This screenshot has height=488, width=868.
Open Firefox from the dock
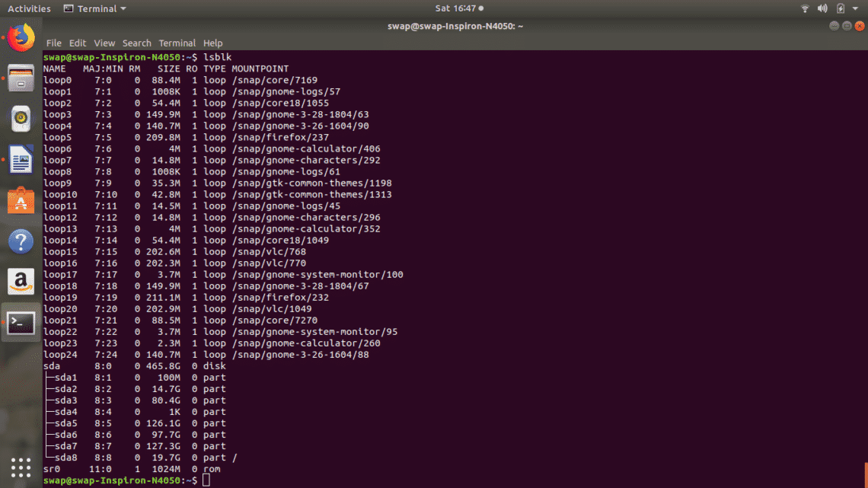point(21,37)
